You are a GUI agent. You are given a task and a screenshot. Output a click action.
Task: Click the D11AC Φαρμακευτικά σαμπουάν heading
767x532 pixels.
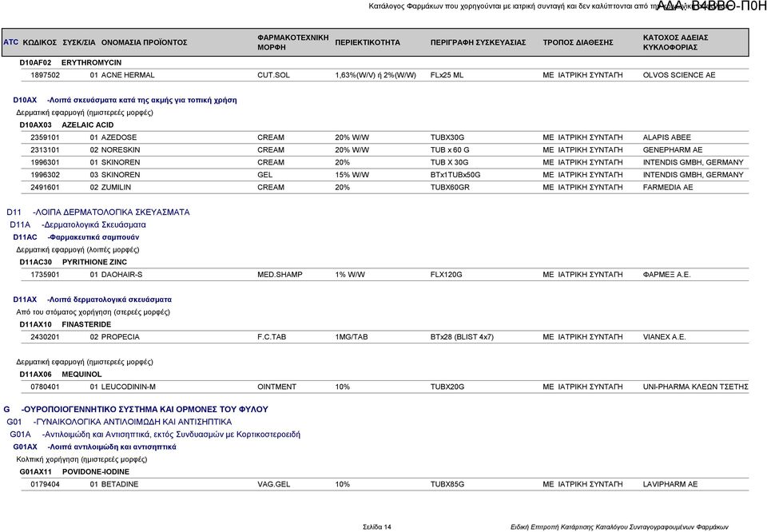76,237
